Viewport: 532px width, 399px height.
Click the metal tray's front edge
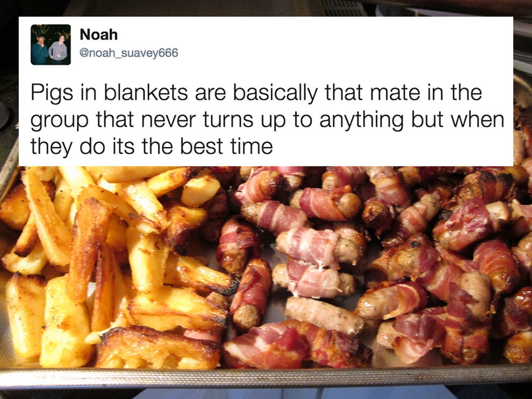(x=266, y=378)
